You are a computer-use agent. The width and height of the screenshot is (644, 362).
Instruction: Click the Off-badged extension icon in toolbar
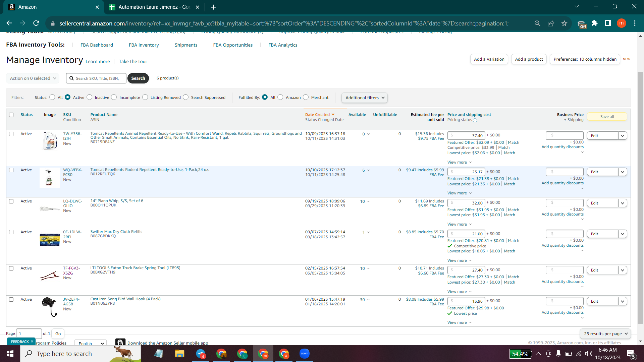coord(582,24)
